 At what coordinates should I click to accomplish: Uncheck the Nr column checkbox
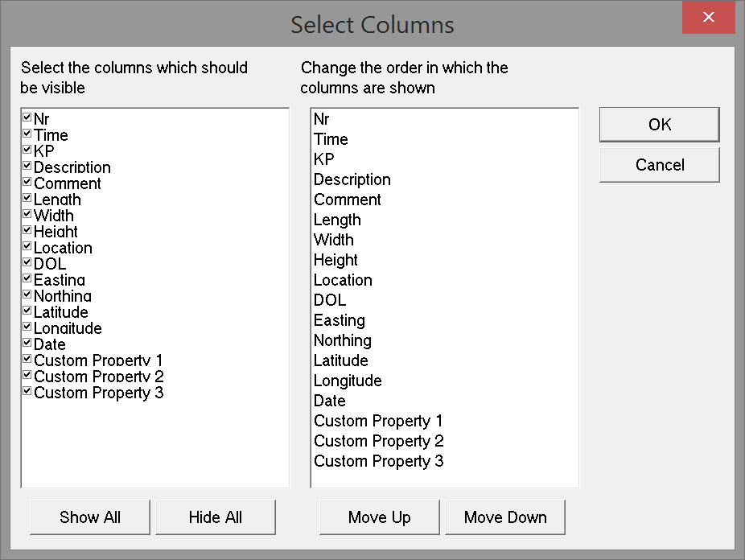point(27,117)
